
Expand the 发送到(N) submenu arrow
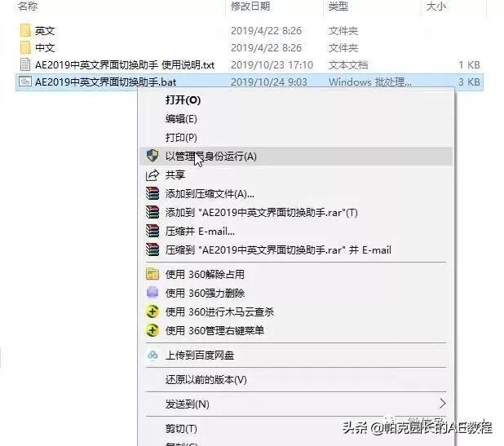pyautogui.click(x=443, y=404)
